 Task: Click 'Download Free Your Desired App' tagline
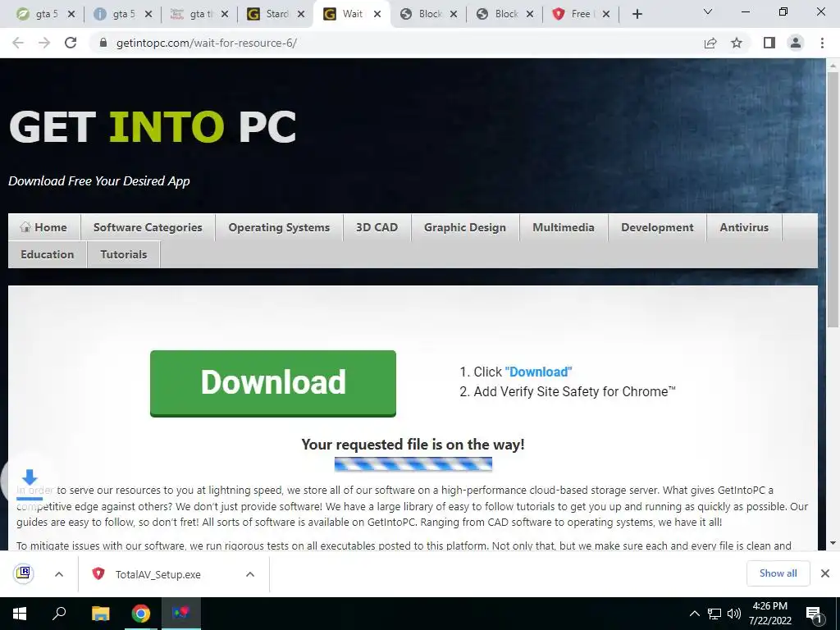pyautogui.click(x=99, y=181)
